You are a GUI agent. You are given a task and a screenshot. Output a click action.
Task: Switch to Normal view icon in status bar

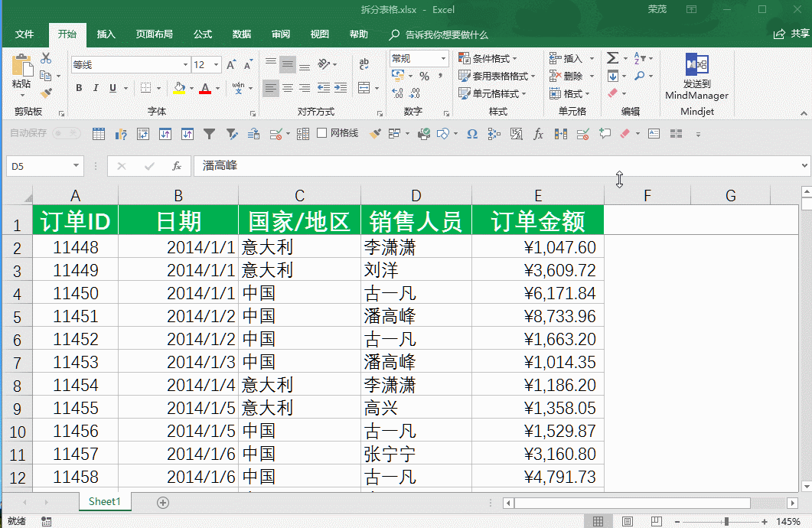pyautogui.click(x=598, y=521)
